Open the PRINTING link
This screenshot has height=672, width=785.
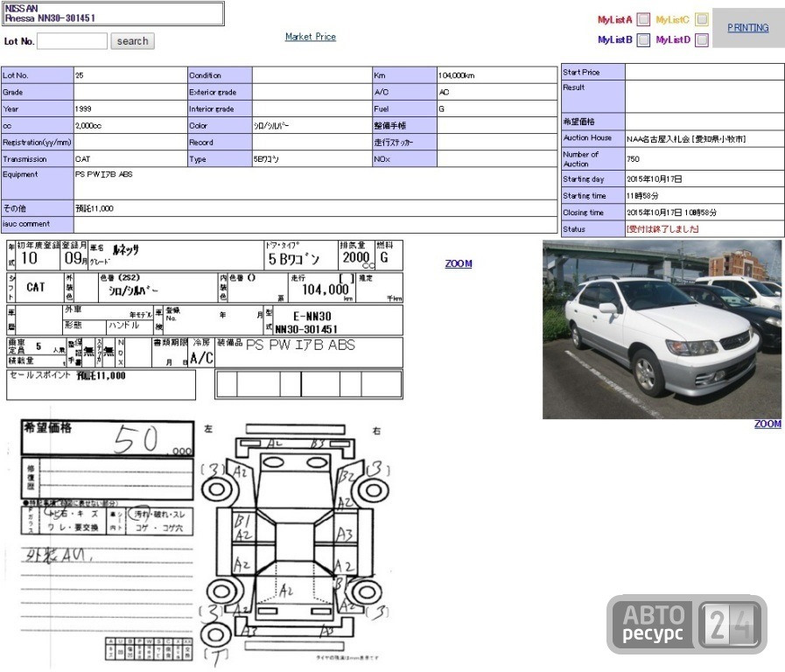[x=748, y=27]
